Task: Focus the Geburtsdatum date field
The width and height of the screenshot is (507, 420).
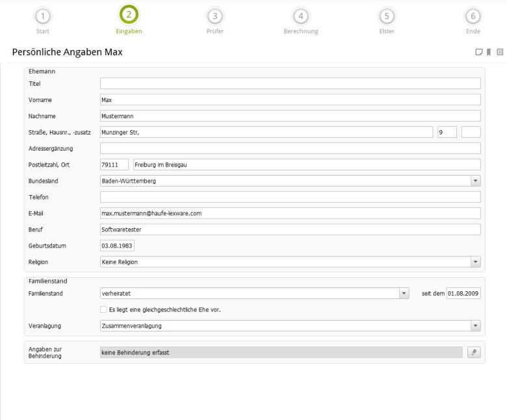Action: (117, 246)
